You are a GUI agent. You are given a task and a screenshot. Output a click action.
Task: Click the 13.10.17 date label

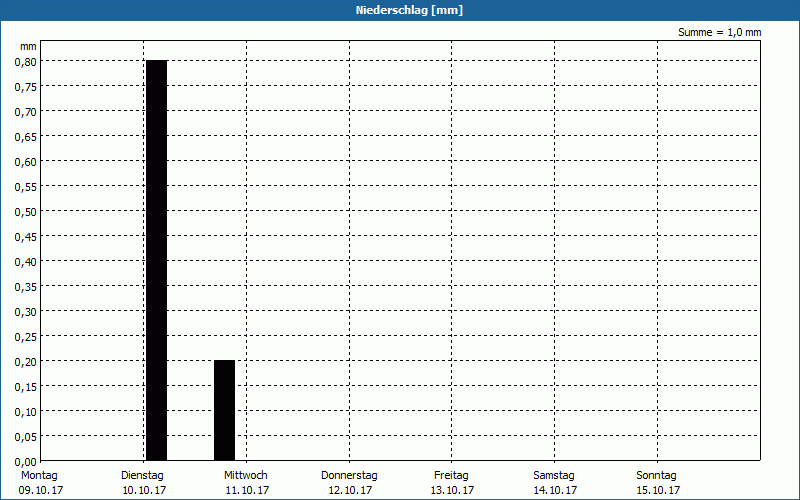[452, 490]
